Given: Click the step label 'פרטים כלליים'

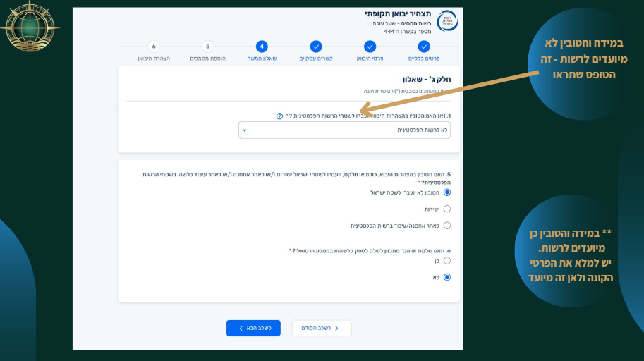Looking at the screenshot, I should tap(424, 59).
